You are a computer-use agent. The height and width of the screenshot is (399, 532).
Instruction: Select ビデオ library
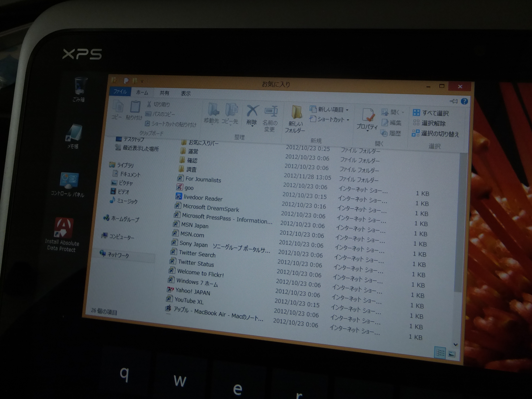pyautogui.click(x=120, y=192)
